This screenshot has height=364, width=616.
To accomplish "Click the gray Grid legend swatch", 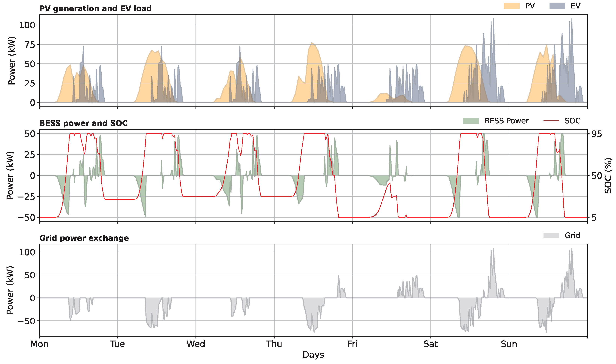I will tap(551, 235).
